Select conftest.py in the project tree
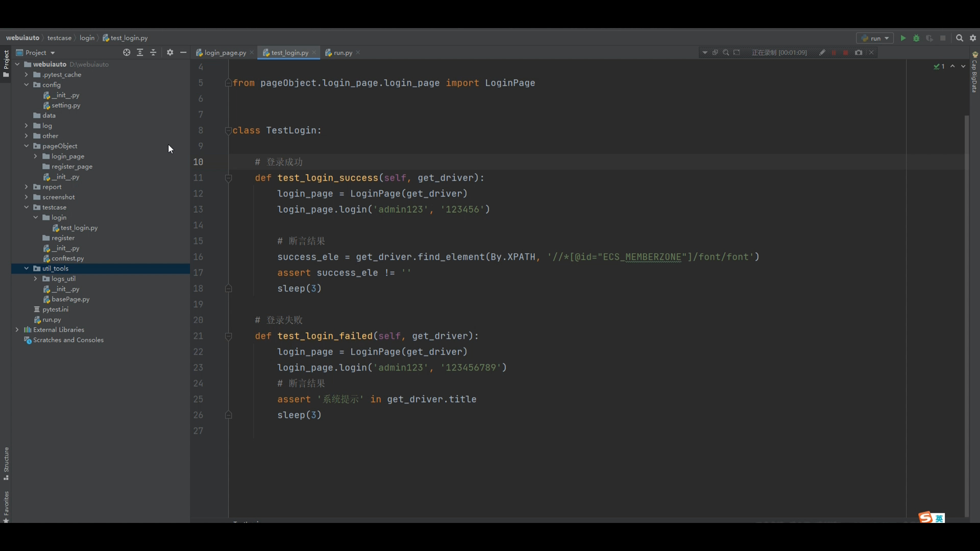 63,258
